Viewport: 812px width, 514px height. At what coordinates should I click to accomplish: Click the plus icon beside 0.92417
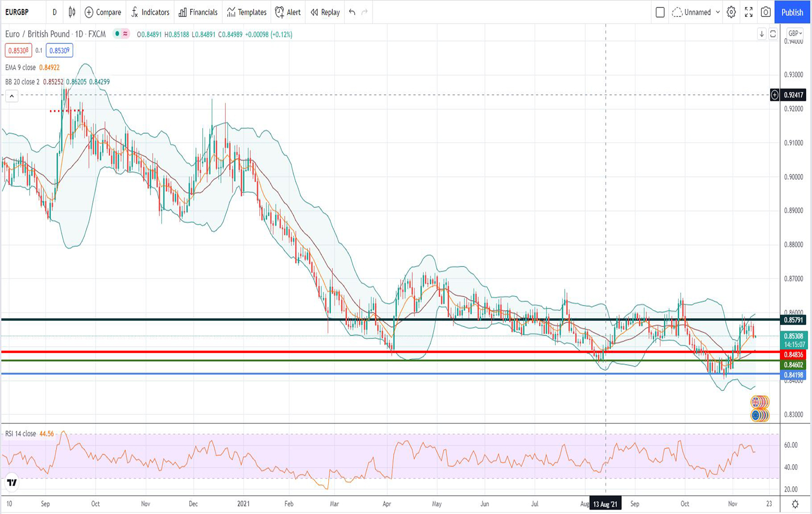click(x=775, y=95)
